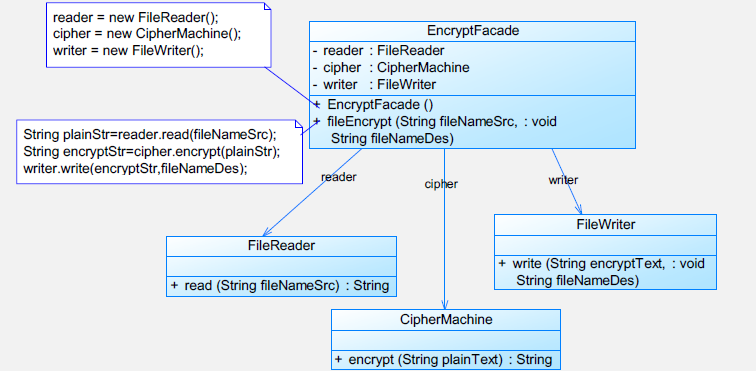756x371 pixels.
Task: Click the 'writer' association label
Action: [x=563, y=180]
